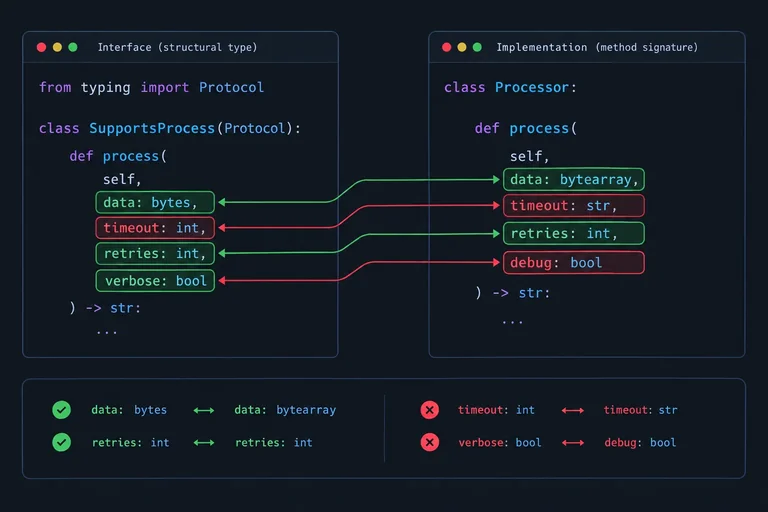Click yellow dot in Interface window title bar
The height and width of the screenshot is (512, 768).
click(57, 47)
